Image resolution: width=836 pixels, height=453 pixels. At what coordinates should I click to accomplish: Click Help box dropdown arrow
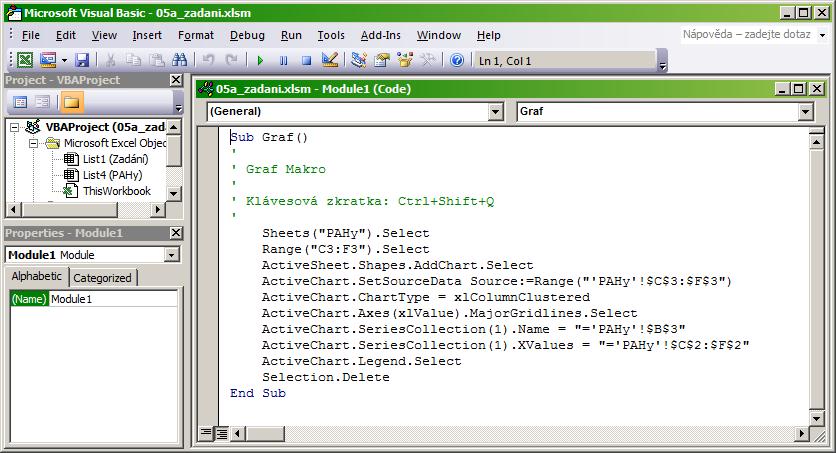pos(823,35)
